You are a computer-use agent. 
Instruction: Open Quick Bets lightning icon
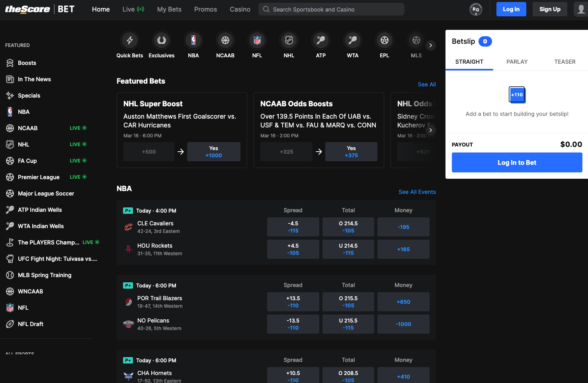[130, 40]
